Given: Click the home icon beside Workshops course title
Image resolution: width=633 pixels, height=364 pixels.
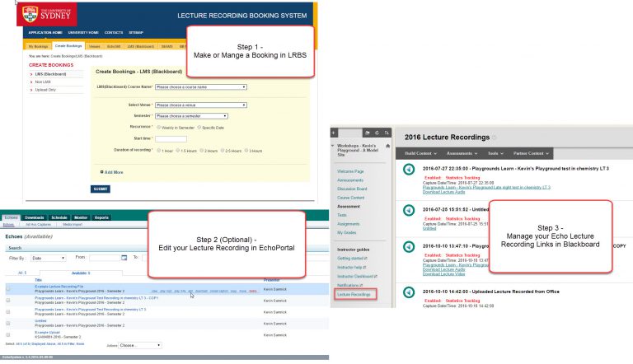Looking at the screenshot, I should [x=388, y=146].
